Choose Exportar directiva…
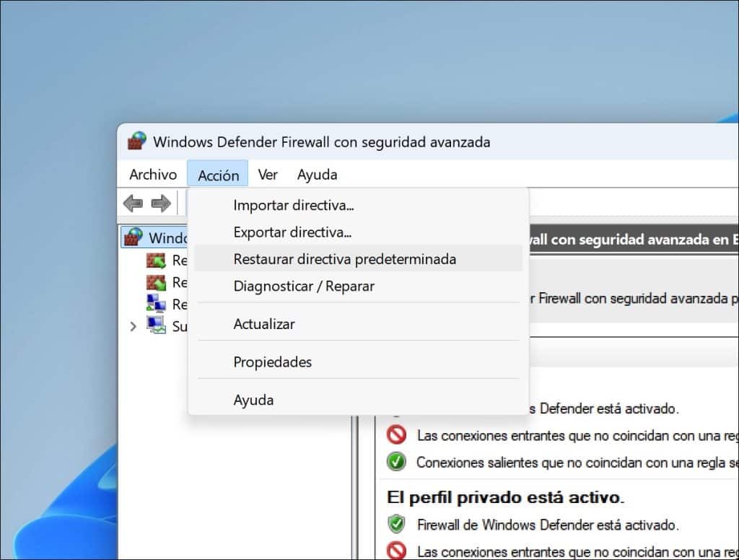The height and width of the screenshot is (560, 739). 358,232
